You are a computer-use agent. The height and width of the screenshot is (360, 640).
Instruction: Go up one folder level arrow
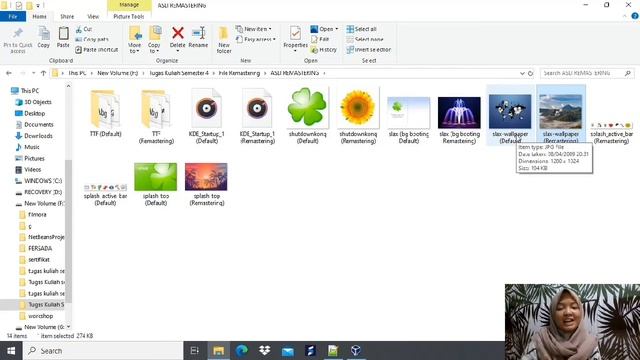click(43, 73)
